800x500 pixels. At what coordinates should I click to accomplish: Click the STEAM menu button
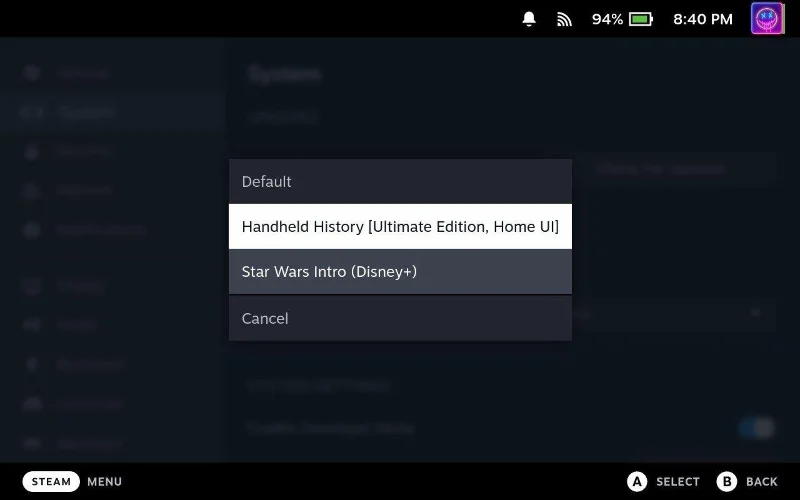coord(51,481)
